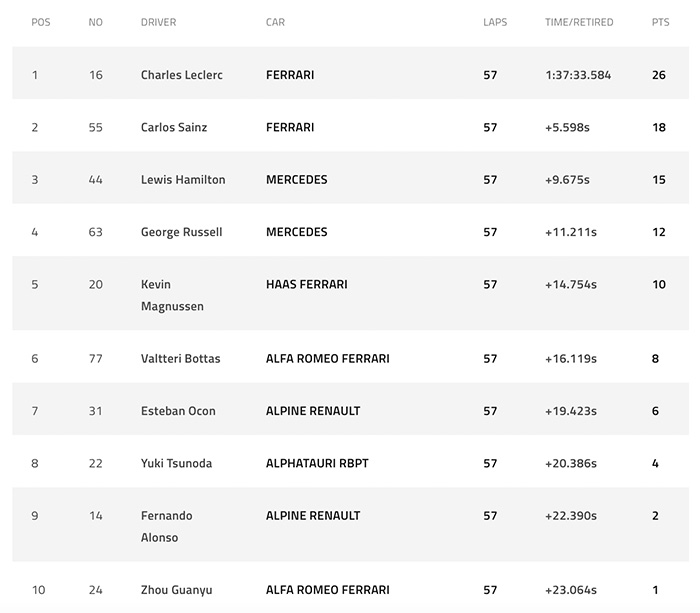Select Lewis Hamilton in the results
Screen dimensions: 700x613
[x=183, y=179]
